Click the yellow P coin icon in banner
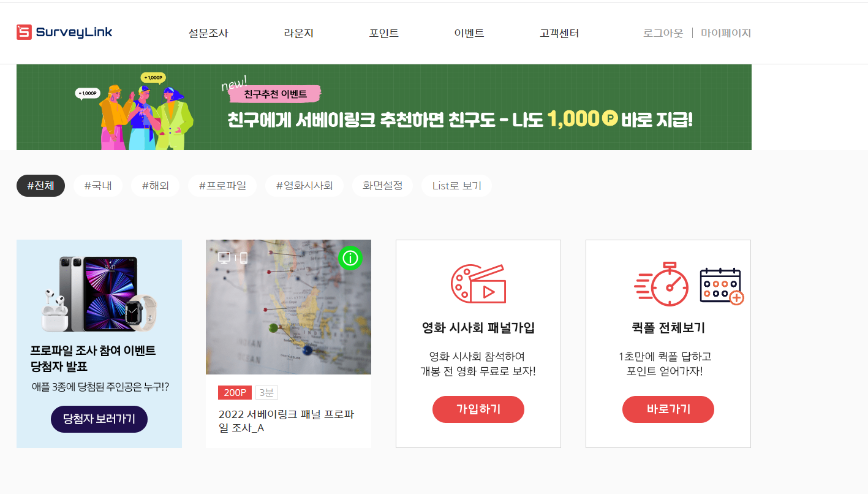Screen dimensions: 868x494 click(x=609, y=118)
